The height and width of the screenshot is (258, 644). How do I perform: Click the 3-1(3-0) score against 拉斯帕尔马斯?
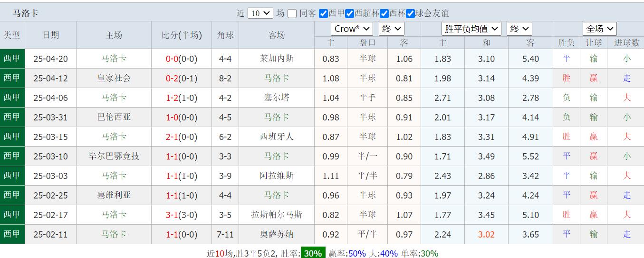(181, 215)
